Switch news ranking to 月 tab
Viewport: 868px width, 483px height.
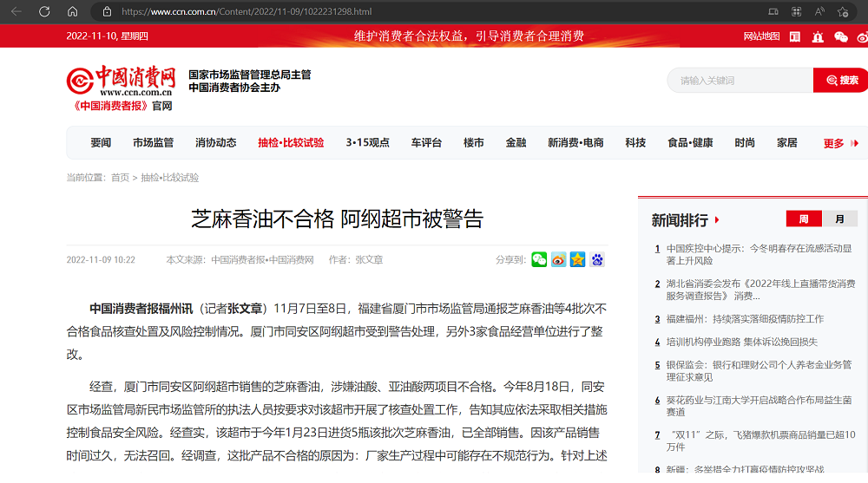pyautogui.click(x=839, y=219)
